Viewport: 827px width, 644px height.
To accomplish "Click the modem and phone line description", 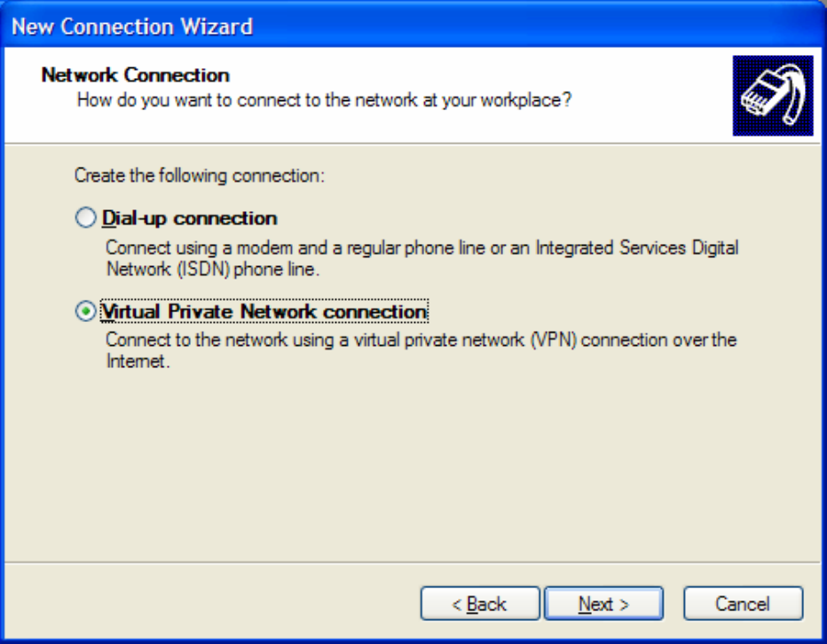I will click(293, 248).
